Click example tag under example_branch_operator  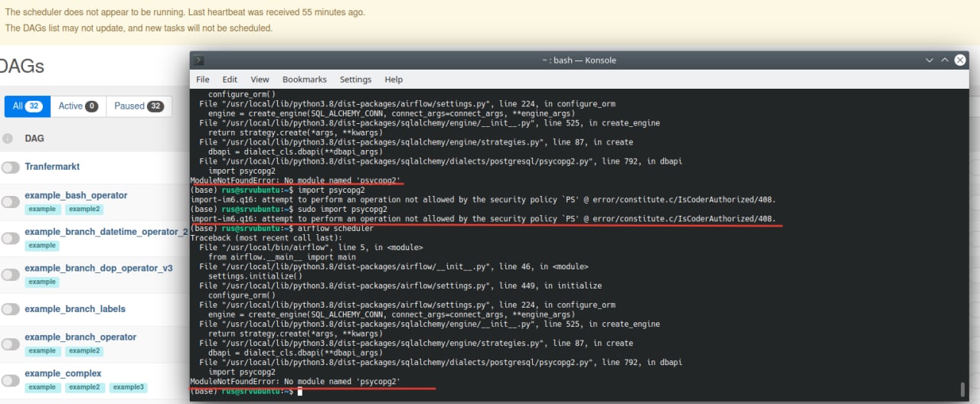[42, 350]
